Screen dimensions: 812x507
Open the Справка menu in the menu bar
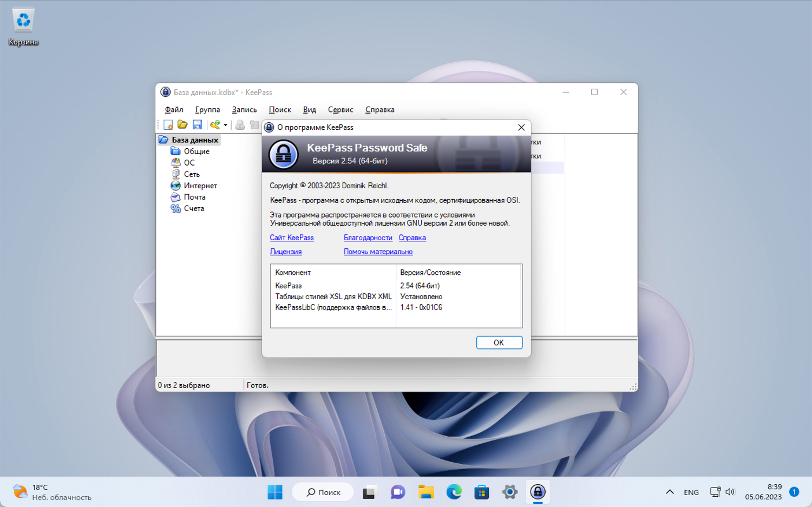[379, 109]
